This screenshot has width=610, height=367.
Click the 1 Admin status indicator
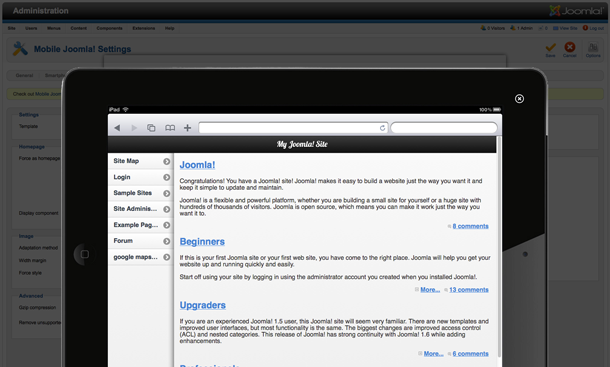click(x=521, y=28)
